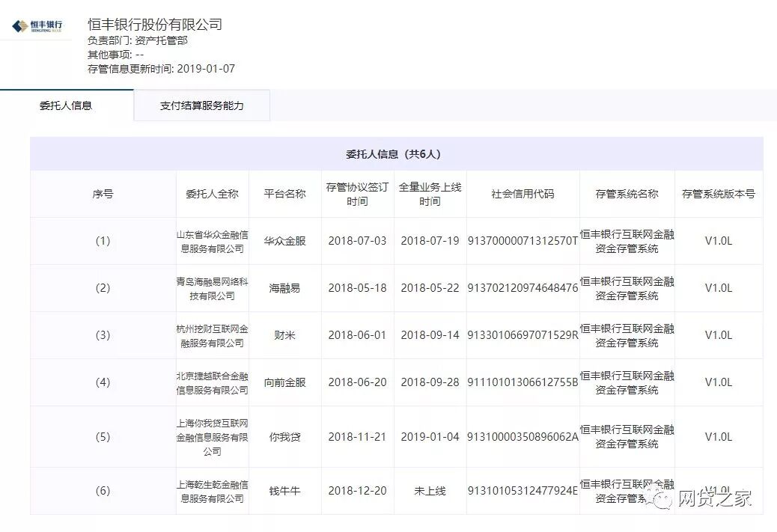Screen dimensions: 777x532
Task: Click credit code 91330106697071529R
Action: (x=522, y=335)
